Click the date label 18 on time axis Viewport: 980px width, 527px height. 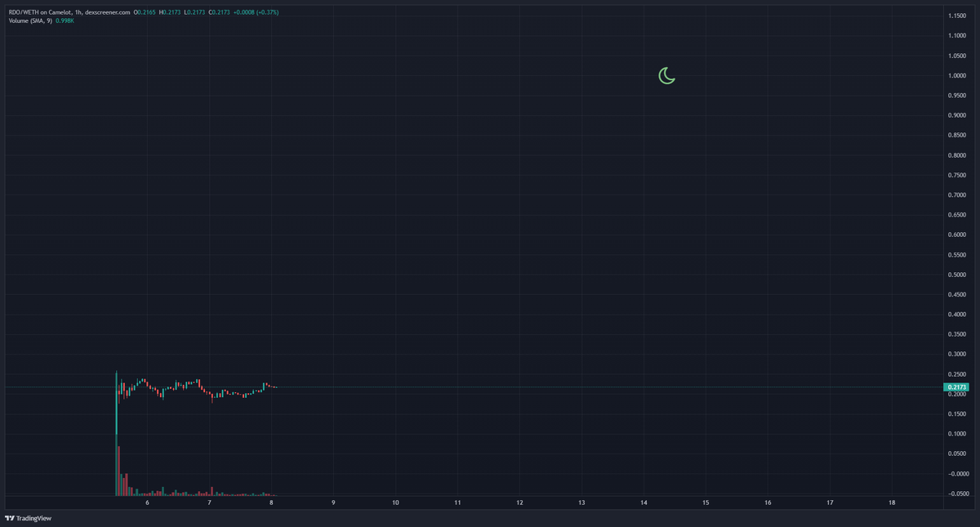[892, 503]
